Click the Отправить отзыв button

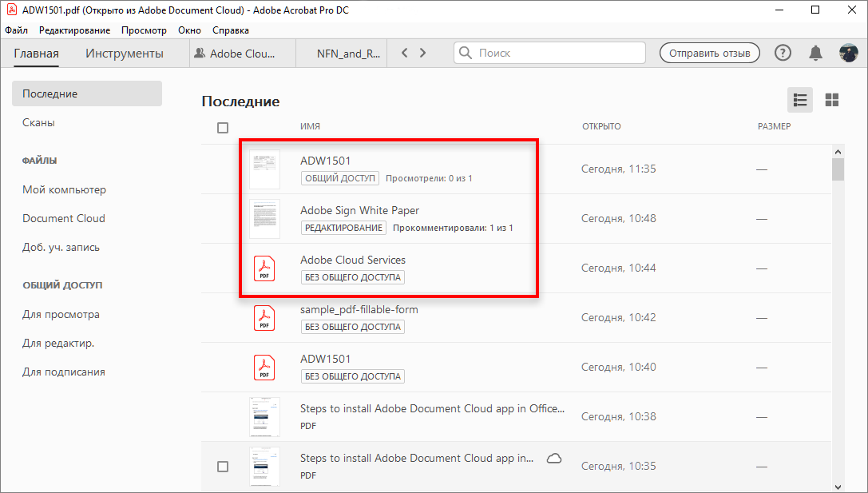pyautogui.click(x=710, y=54)
